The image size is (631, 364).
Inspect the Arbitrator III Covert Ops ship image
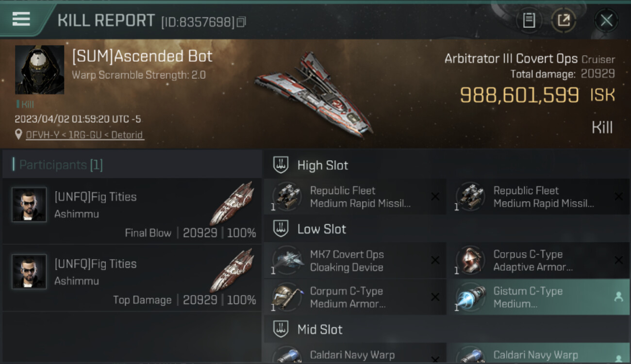click(314, 93)
